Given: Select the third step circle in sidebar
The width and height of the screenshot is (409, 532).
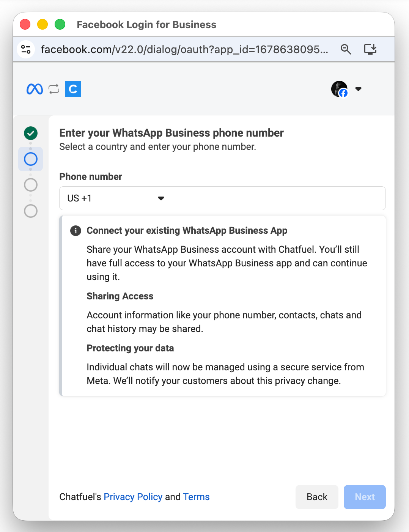Looking at the screenshot, I should (x=31, y=185).
